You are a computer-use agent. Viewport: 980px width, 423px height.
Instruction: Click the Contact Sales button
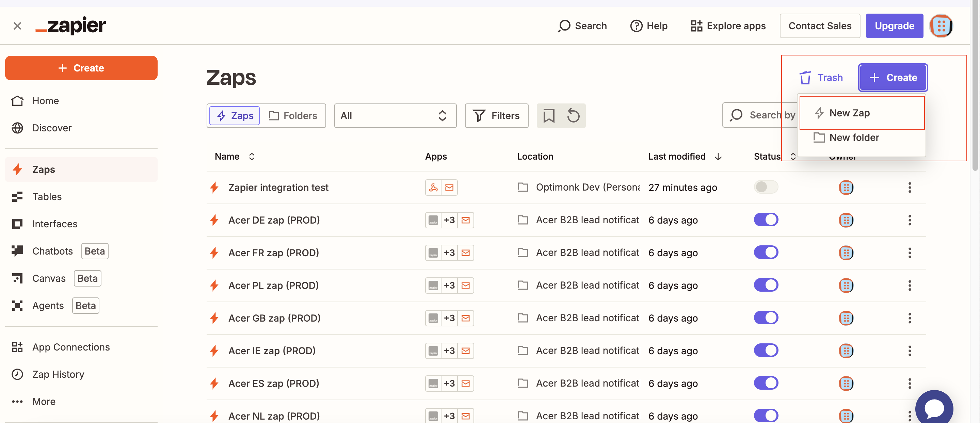[x=820, y=26]
